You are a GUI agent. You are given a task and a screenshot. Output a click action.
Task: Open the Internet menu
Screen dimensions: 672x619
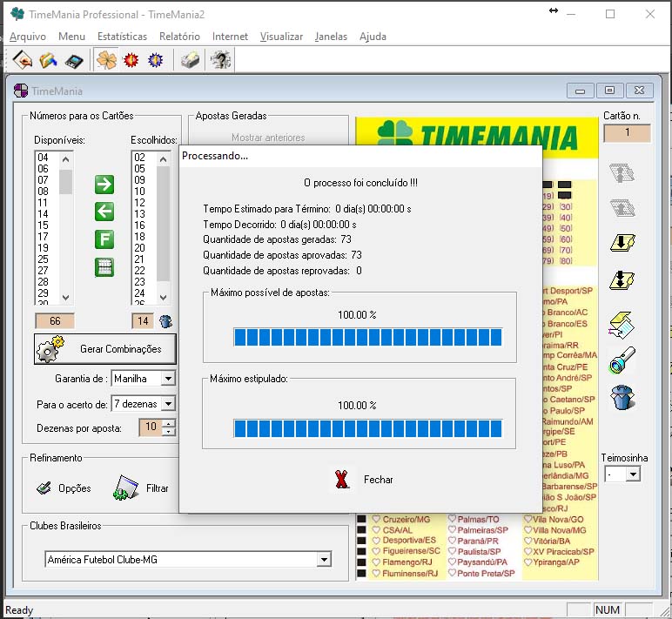click(x=230, y=37)
